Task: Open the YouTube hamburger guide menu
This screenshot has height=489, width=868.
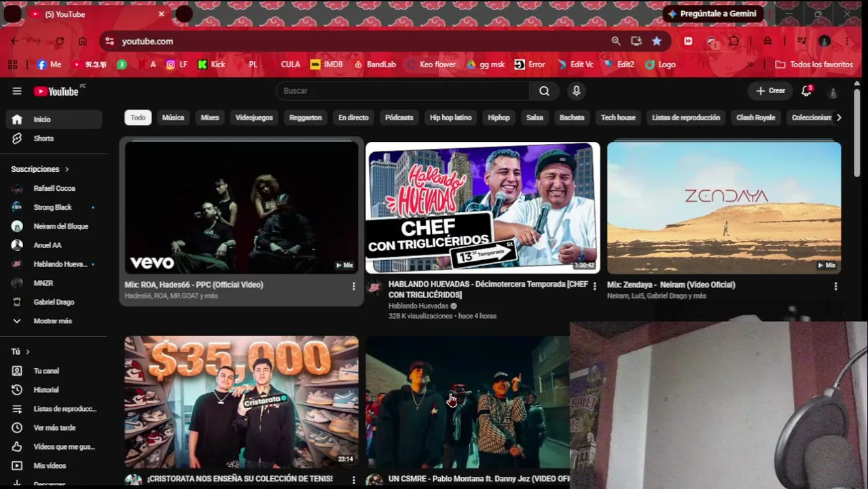Action: coord(17,91)
